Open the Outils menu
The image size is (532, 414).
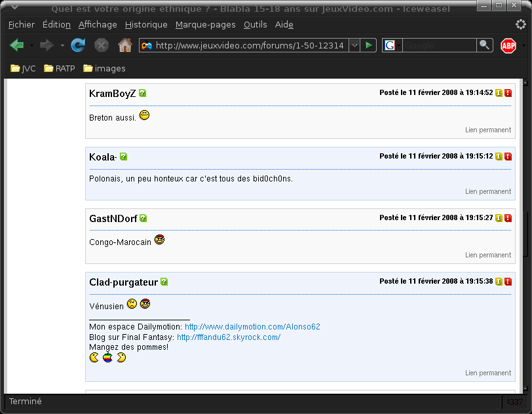(255, 25)
